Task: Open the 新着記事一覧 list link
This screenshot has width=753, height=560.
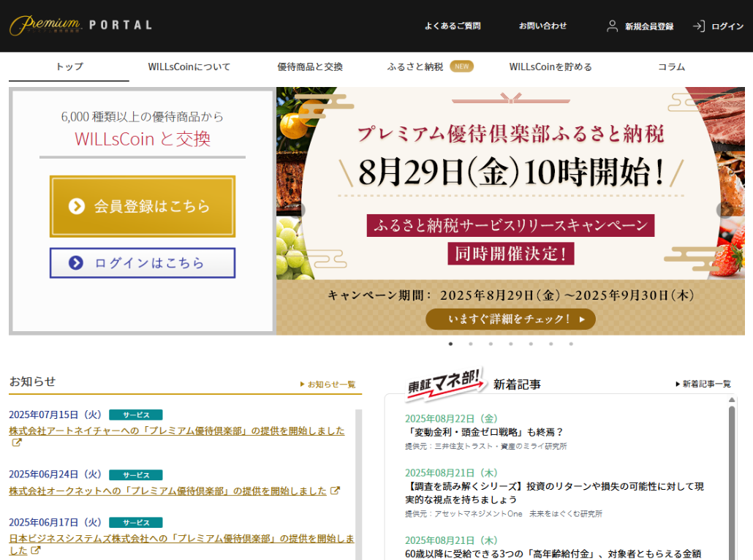Action: pos(703,384)
